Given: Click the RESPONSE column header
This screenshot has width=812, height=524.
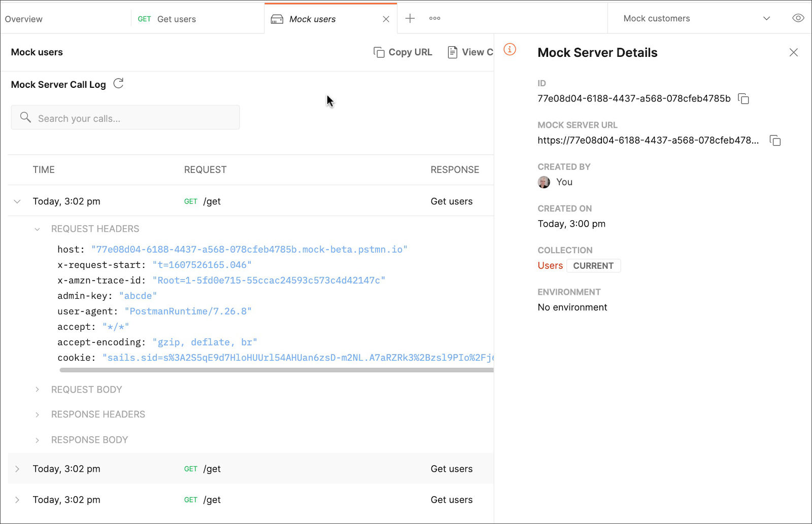Looking at the screenshot, I should click(x=455, y=170).
